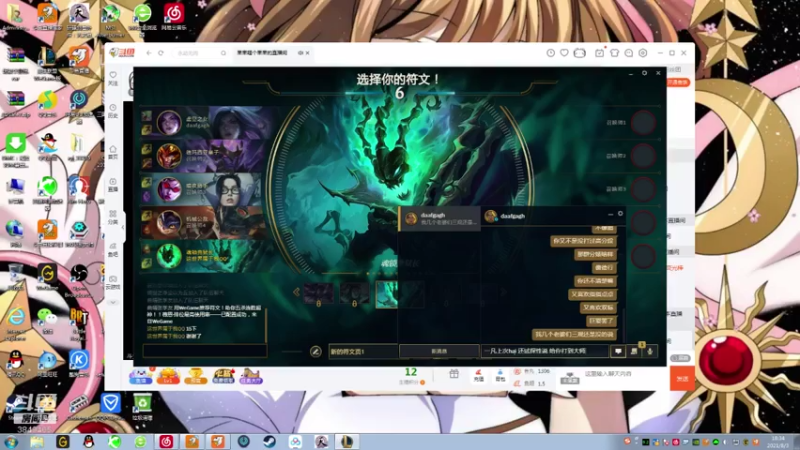Minimize the daafgagh chat window
The height and width of the screenshot is (450, 800).
click(x=610, y=214)
